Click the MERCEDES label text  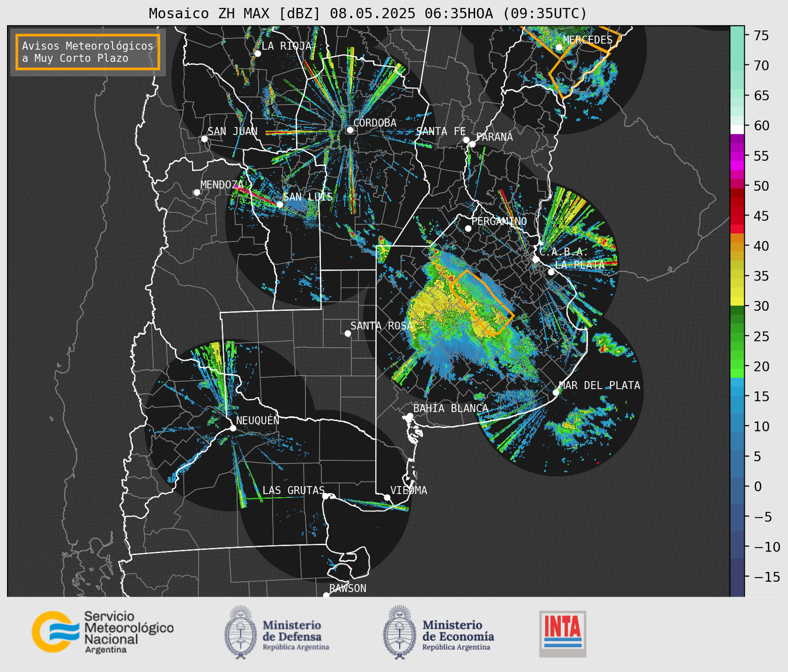588,40
